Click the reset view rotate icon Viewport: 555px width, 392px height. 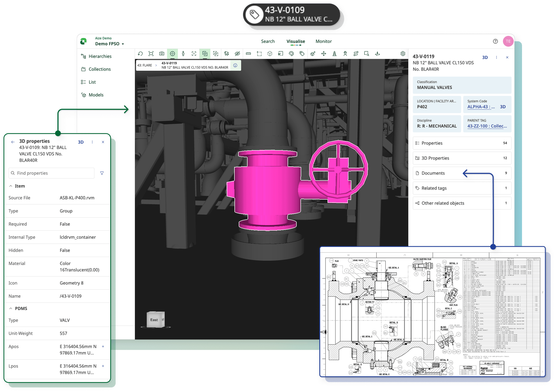(x=140, y=54)
